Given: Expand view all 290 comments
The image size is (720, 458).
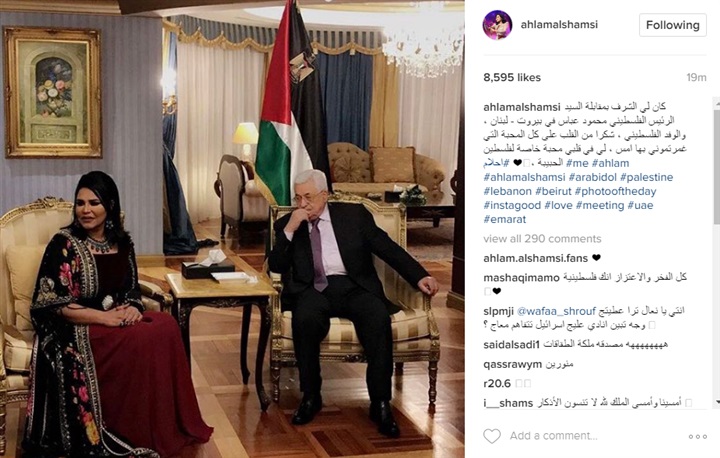Looking at the screenshot, I should [542, 239].
